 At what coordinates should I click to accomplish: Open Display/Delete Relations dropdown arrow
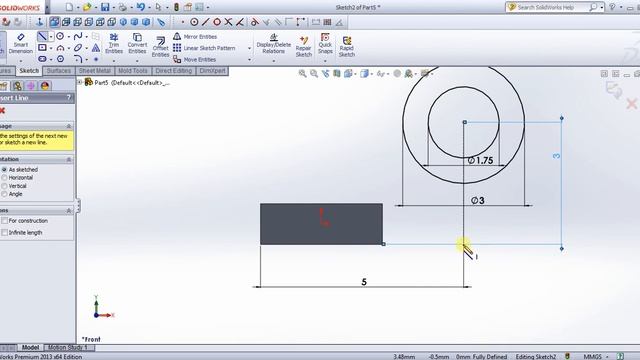[x=273, y=60]
